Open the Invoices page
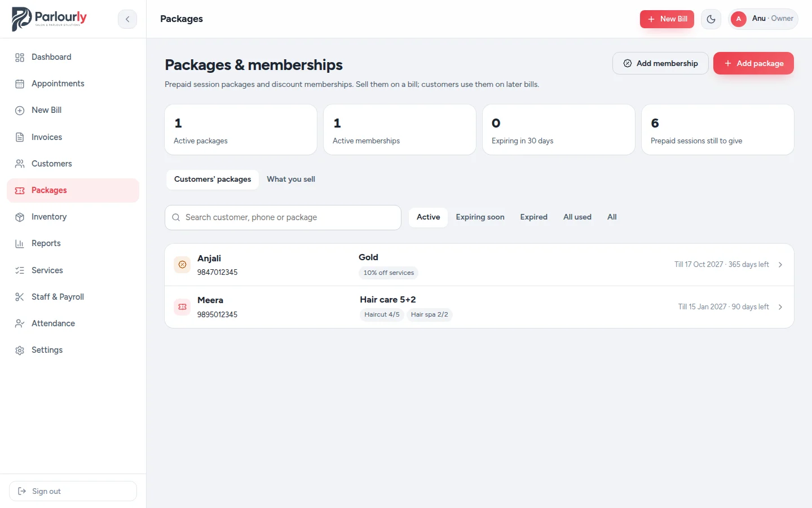Screen dimensions: 812x508 [x=73, y=137]
